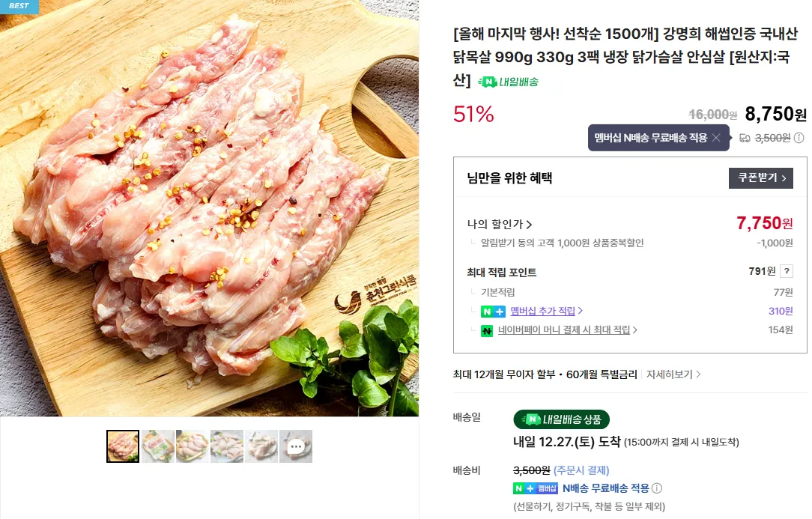The width and height of the screenshot is (812, 519).
Task: Select the second product thumbnail
Action: [157, 446]
